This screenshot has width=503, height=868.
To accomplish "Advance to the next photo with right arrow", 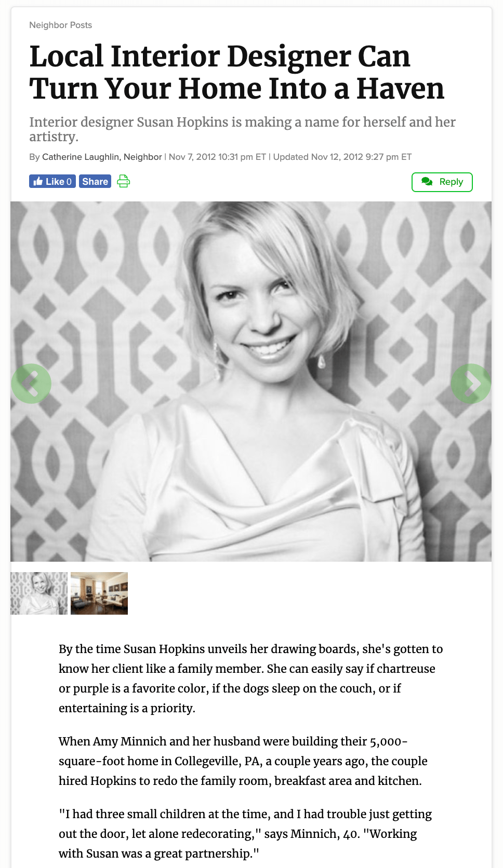I will tap(471, 383).
